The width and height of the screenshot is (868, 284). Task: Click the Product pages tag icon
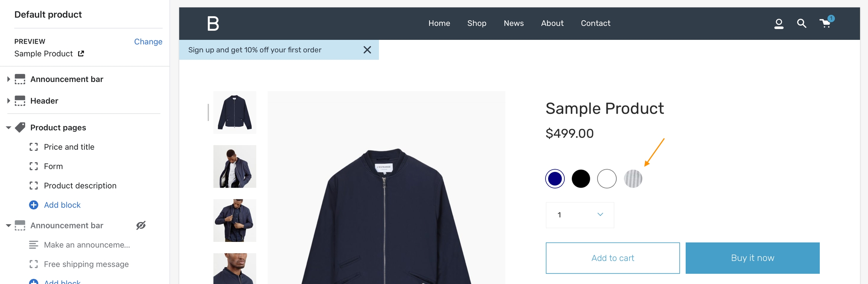[x=20, y=128]
